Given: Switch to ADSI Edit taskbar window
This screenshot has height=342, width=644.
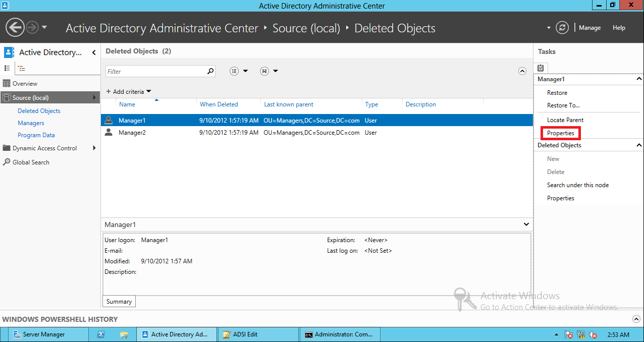Looking at the screenshot, I should click(x=258, y=334).
